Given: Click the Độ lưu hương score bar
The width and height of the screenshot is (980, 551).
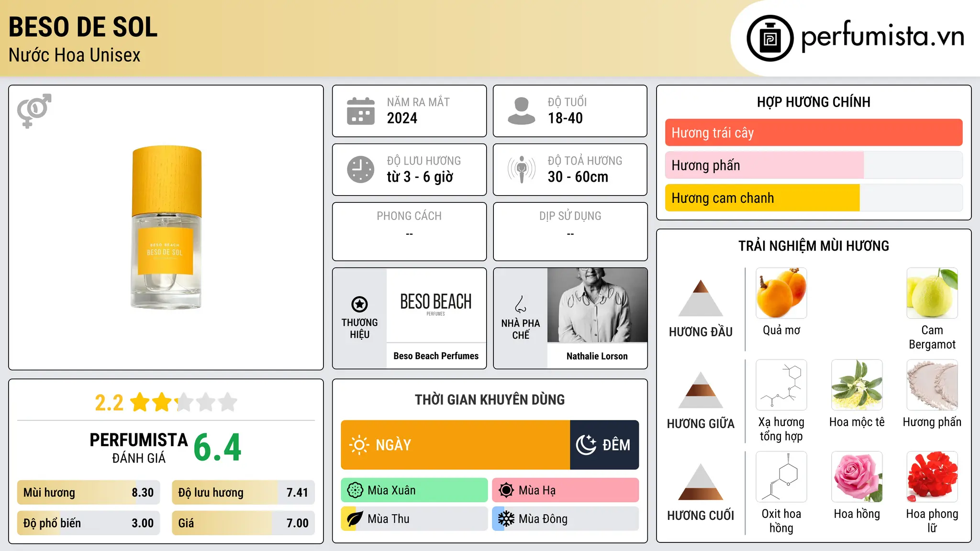Looking at the screenshot, I should coord(243,493).
